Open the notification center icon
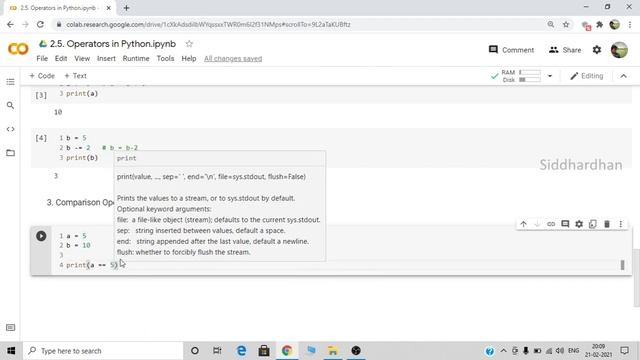 (x=624, y=351)
